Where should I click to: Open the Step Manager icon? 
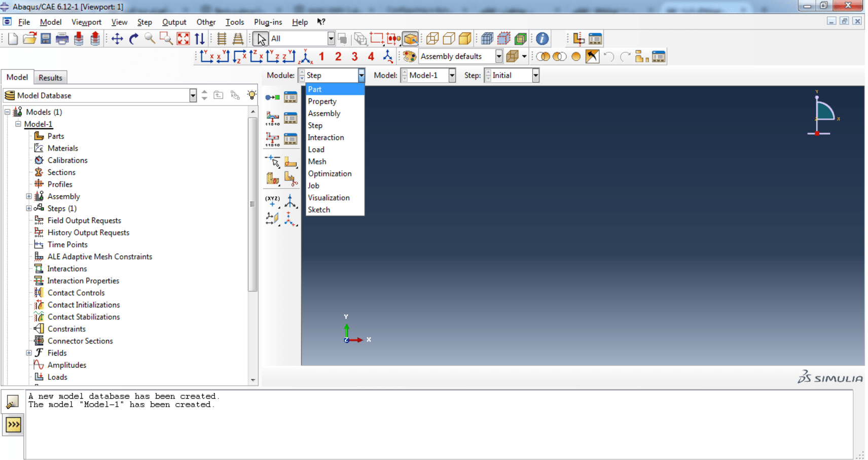291,97
